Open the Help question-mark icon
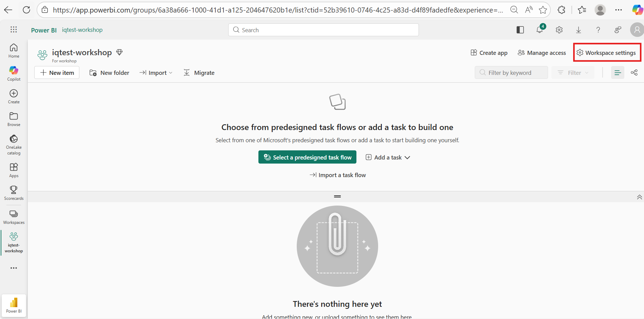644x319 pixels. pyautogui.click(x=598, y=30)
